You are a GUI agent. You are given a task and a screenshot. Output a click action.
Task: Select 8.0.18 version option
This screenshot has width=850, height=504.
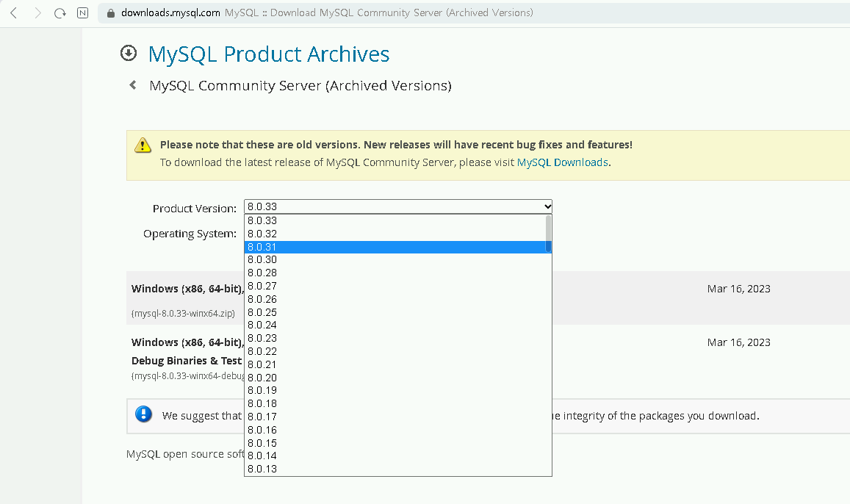(x=395, y=403)
